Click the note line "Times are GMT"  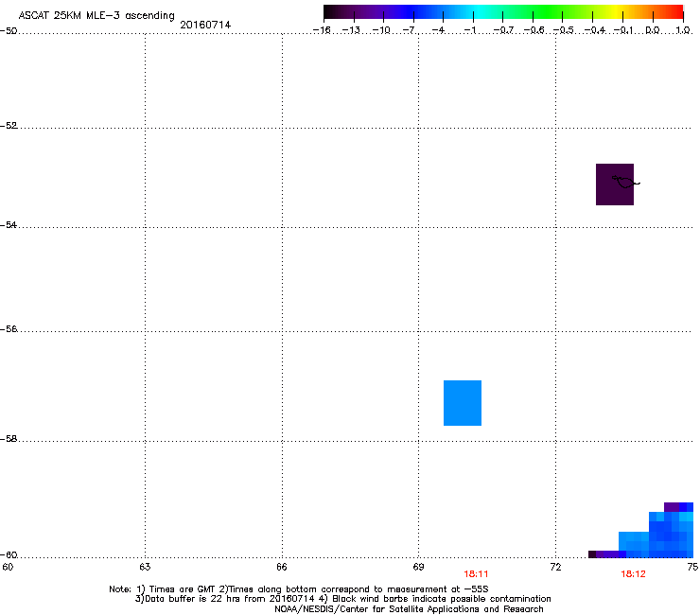(181, 589)
